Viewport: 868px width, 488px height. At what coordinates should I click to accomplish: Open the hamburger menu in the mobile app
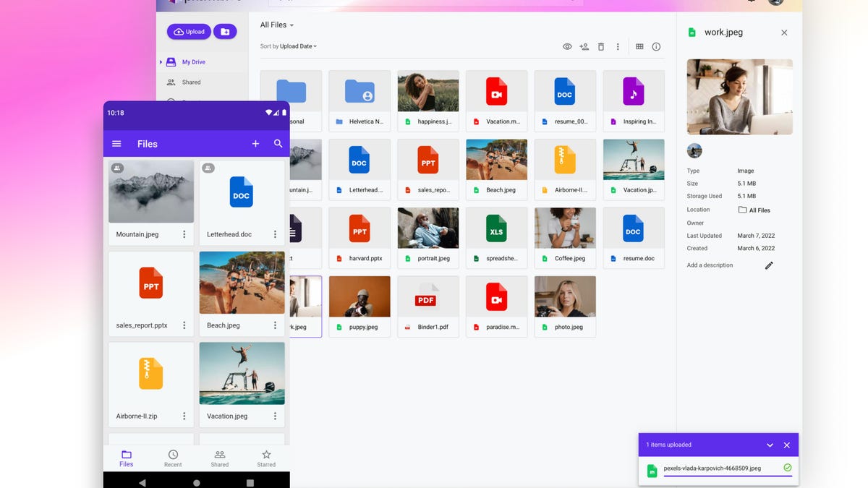[x=116, y=144]
